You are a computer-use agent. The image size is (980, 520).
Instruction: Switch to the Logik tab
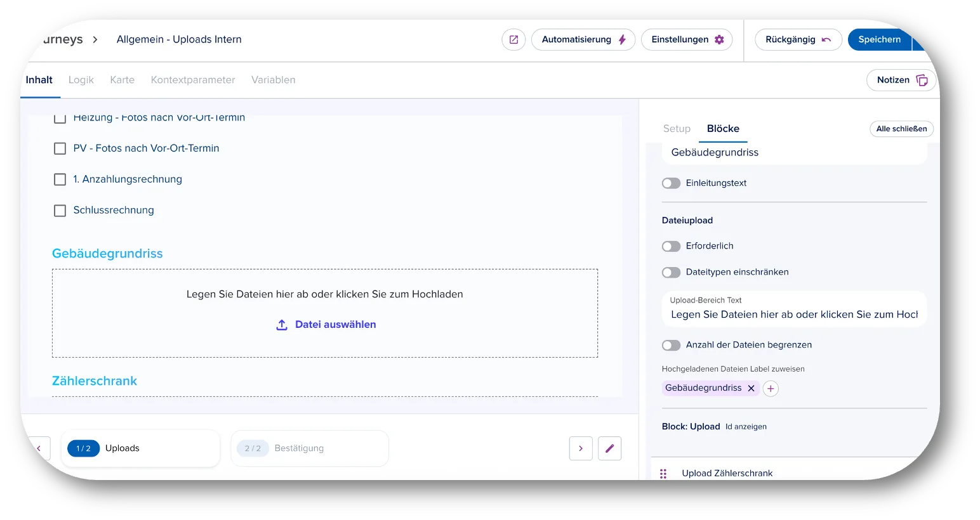pyautogui.click(x=81, y=80)
